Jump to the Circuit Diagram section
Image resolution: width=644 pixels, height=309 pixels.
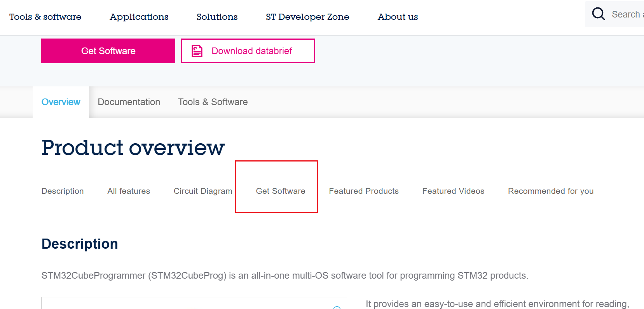pos(203,191)
